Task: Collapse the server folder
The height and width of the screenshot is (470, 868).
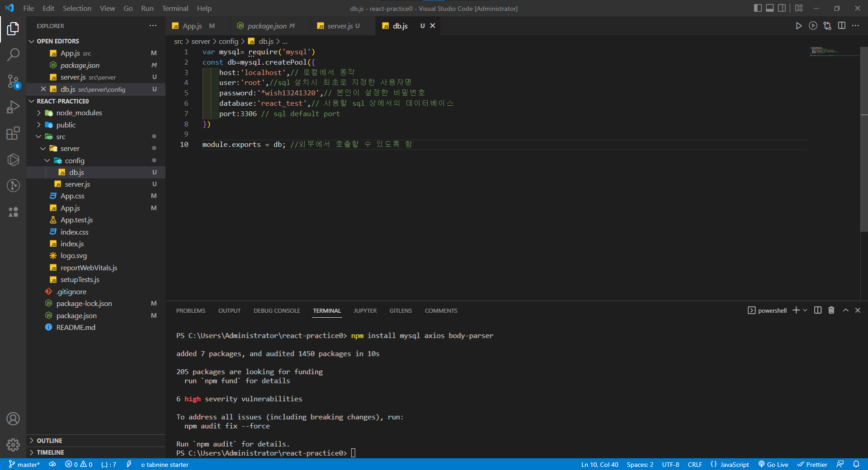Action: 43,148
